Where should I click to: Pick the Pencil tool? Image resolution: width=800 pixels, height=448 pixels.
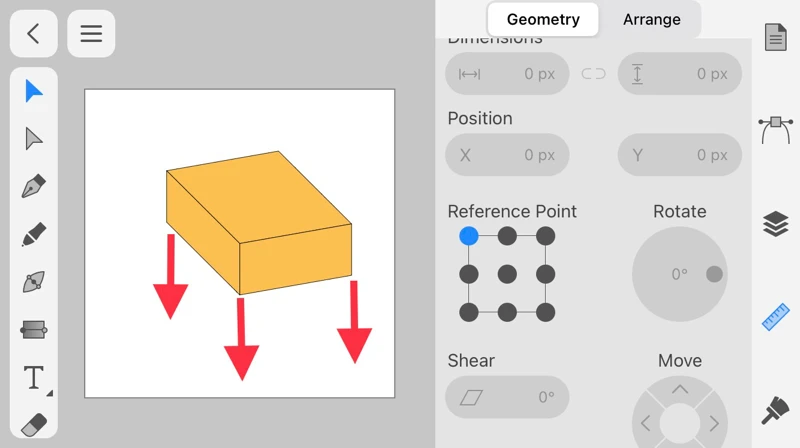coord(34,235)
